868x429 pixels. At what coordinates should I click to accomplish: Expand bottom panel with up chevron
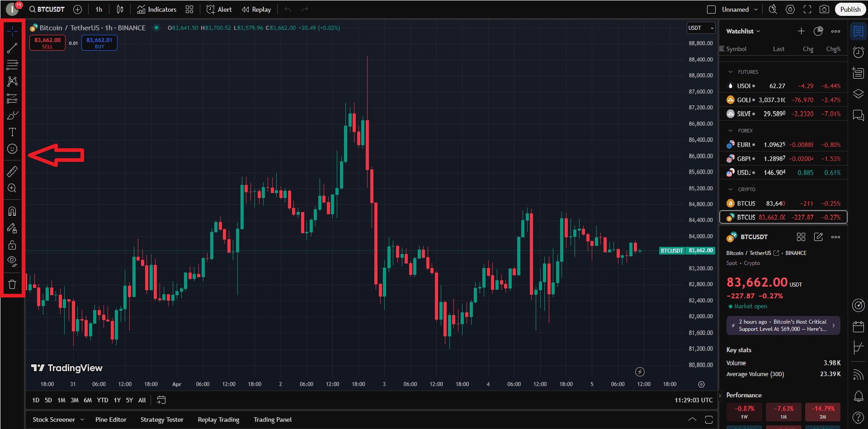(x=692, y=420)
